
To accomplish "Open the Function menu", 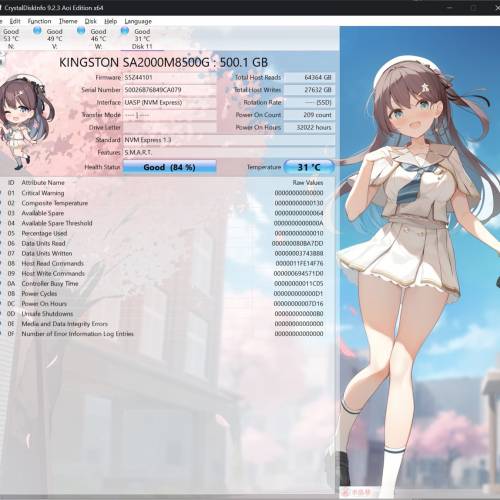I will [39, 21].
